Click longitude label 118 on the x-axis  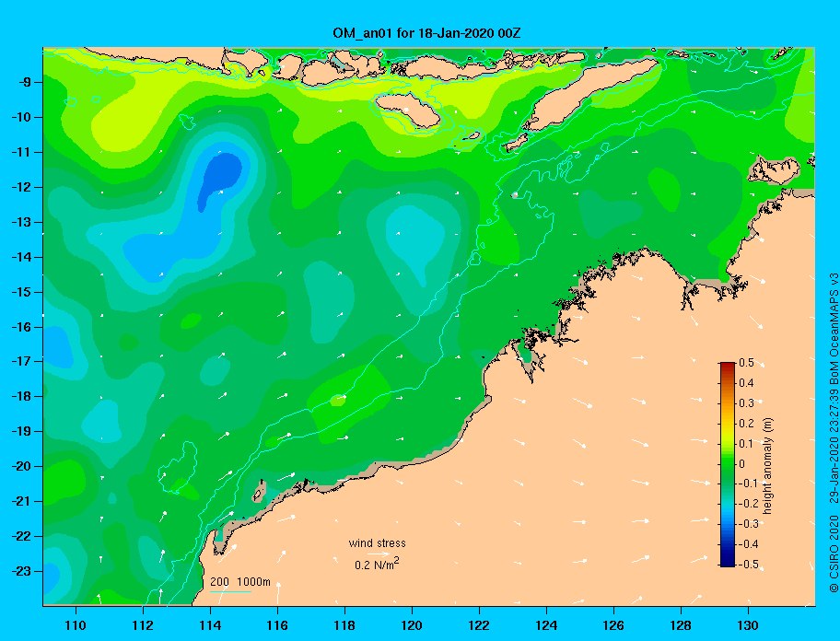point(344,625)
